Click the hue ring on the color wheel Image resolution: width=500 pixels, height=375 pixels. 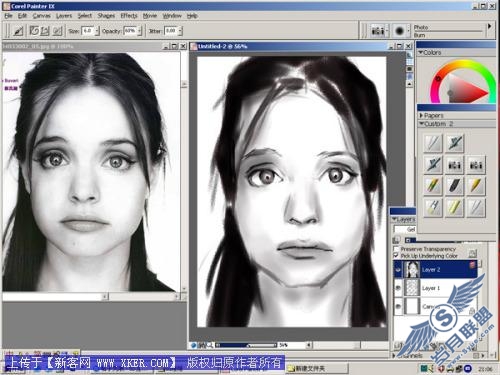click(x=466, y=63)
